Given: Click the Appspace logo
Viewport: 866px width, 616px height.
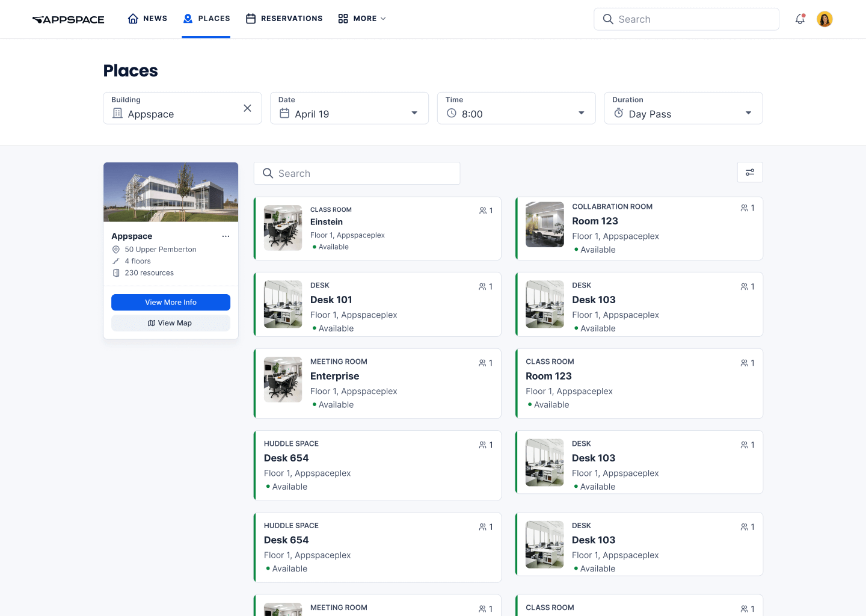Looking at the screenshot, I should point(69,19).
